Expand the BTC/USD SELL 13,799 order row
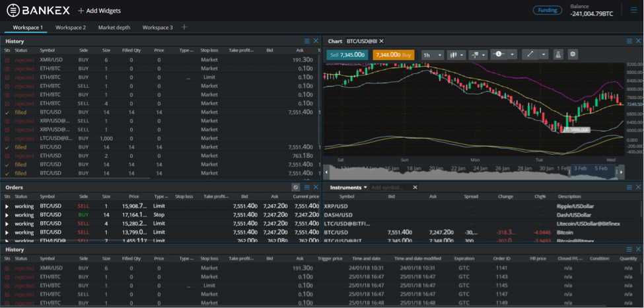 point(7,233)
